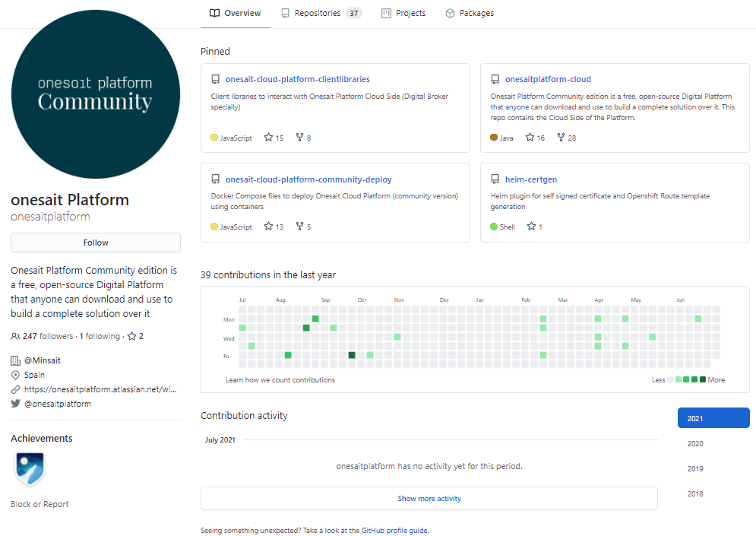Open stargazers of clientlibraries via star icon
Screen dimensions: 756x536
tap(268, 138)
